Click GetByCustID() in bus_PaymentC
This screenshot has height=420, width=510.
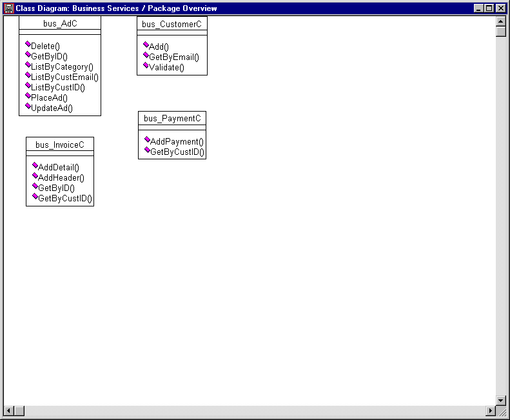point(177,152)
